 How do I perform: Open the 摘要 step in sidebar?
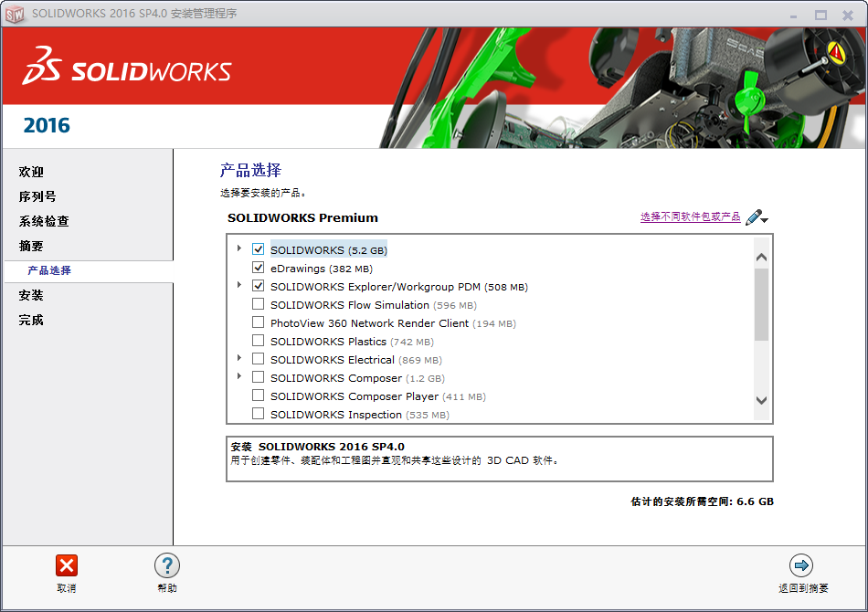(x=31, y=246)
